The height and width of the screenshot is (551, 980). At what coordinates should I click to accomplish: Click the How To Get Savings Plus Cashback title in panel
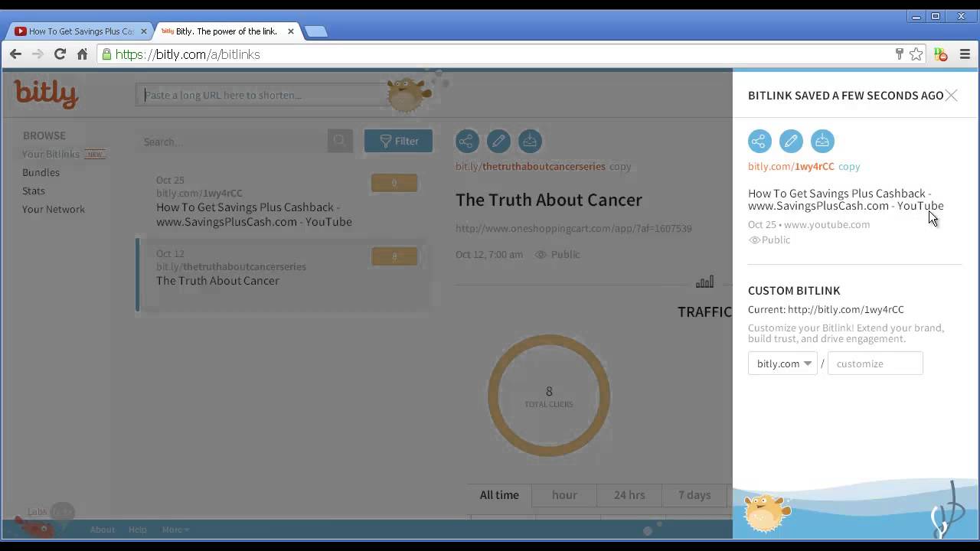click(846, 200)
